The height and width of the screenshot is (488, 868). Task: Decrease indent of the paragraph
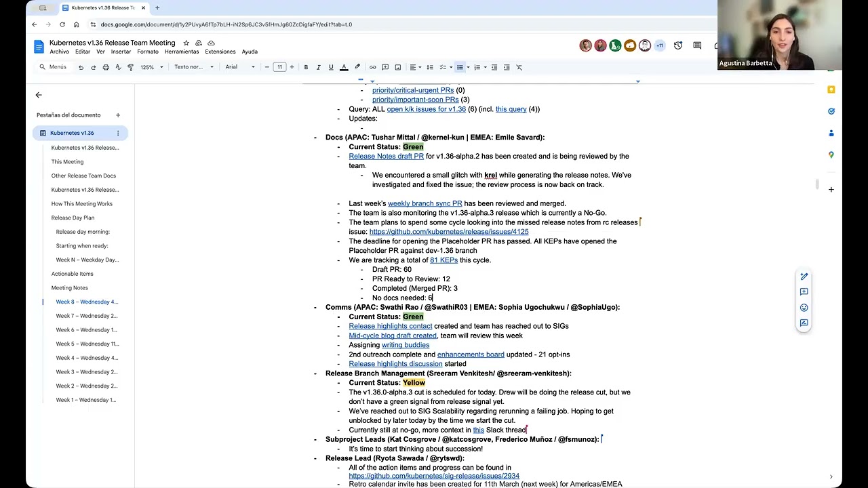click(x=494, y=67)
